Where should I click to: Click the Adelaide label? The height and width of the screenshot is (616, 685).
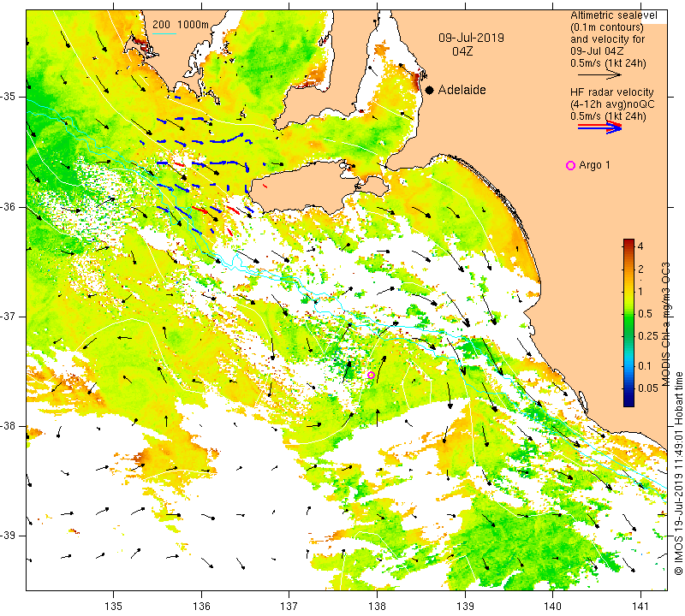[x=462, y=90]
